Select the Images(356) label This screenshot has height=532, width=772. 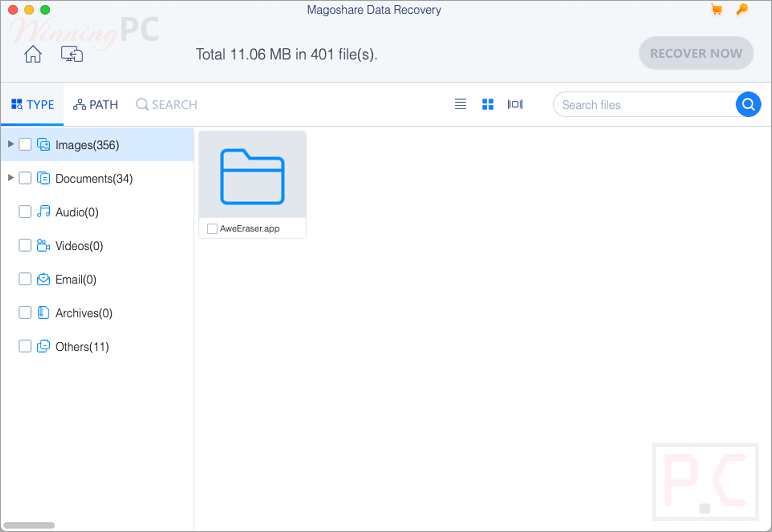(x=87, y=145)
